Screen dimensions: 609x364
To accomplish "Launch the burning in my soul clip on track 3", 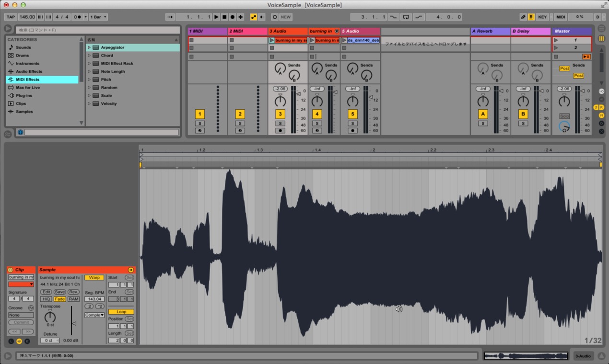I will tap(272, 40).
